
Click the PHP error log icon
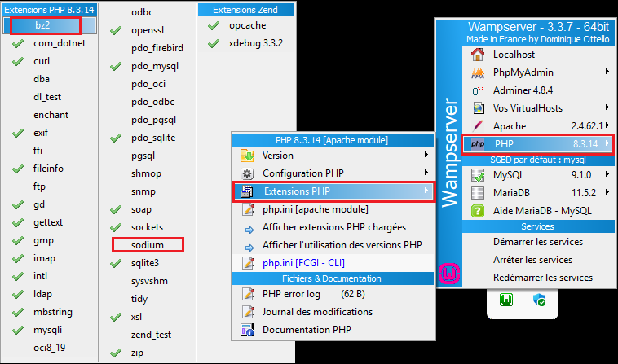point(248,295)
